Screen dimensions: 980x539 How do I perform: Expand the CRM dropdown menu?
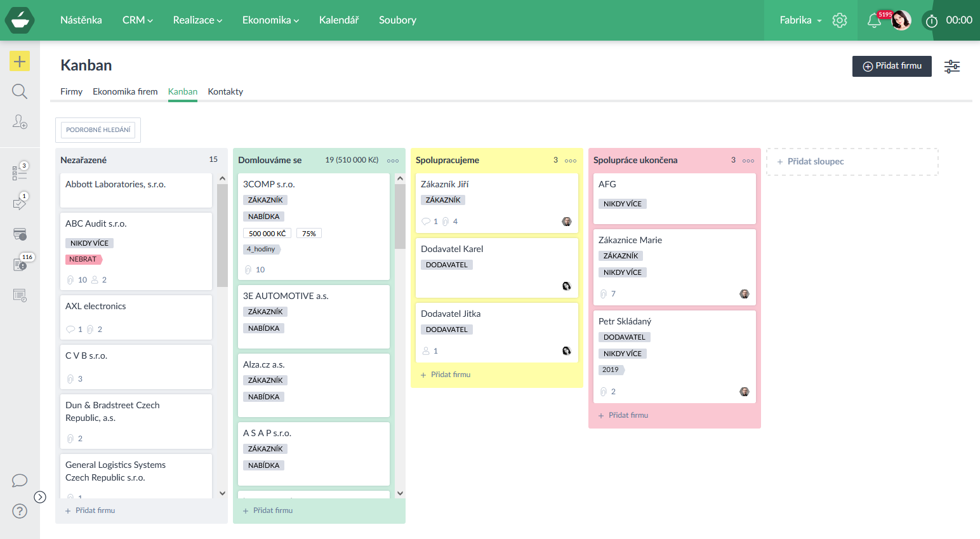pyautogui.click(x=138, y=20)
